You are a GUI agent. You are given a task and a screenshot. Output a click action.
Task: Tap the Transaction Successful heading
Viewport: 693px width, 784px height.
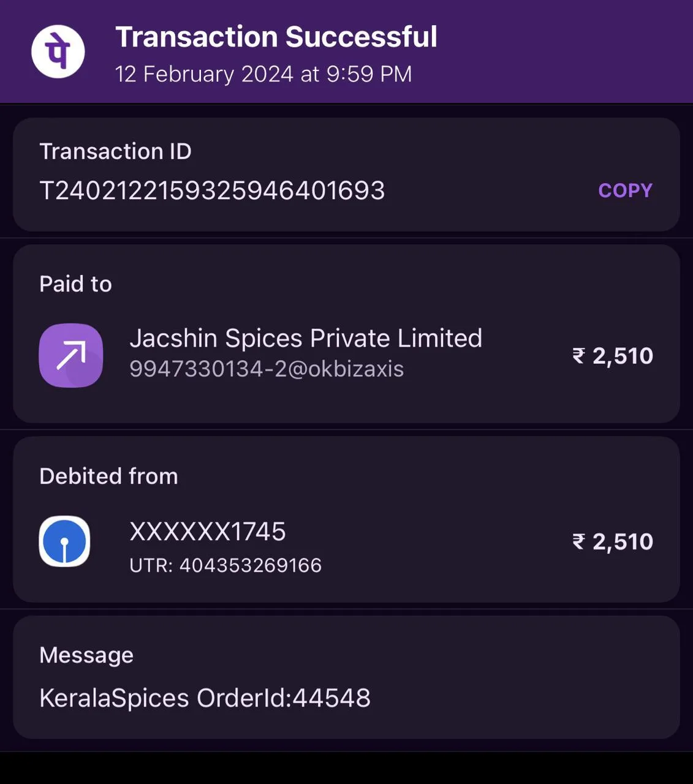click(x=276, y=37)
